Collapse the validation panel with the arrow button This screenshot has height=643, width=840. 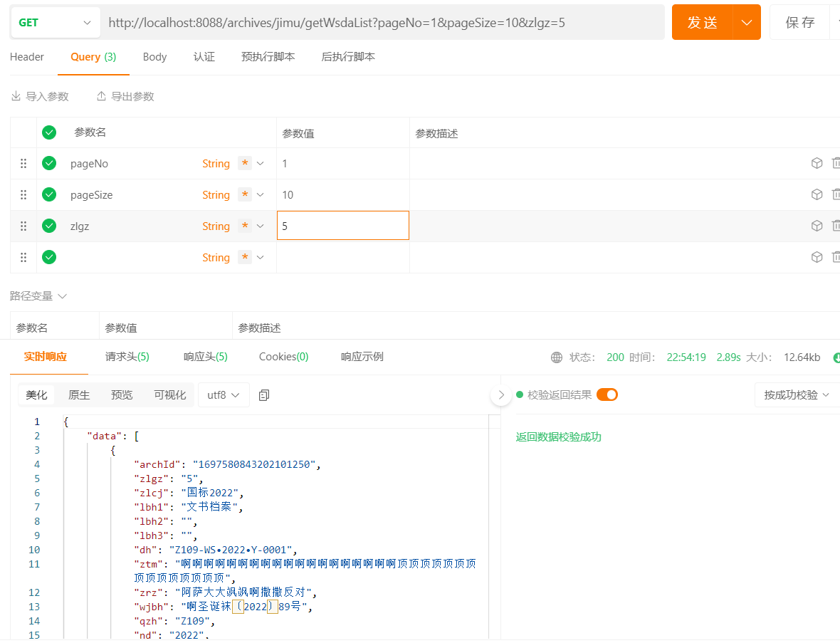pos(501,395)
